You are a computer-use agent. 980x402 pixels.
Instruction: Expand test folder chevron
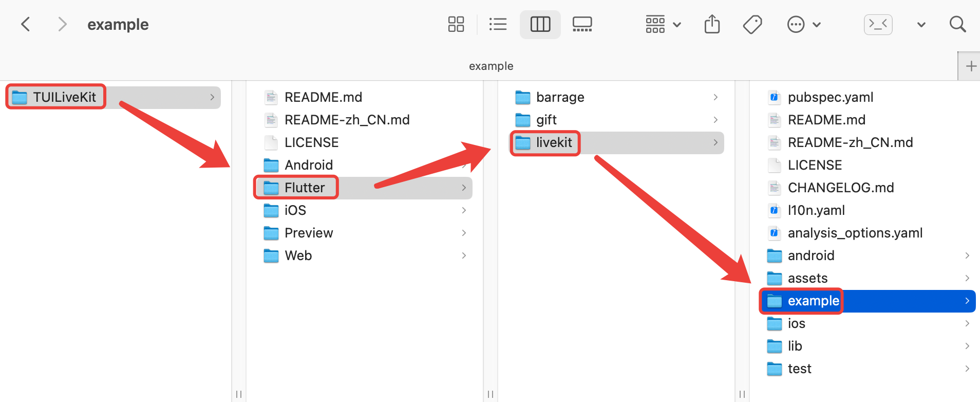point(967,369)
